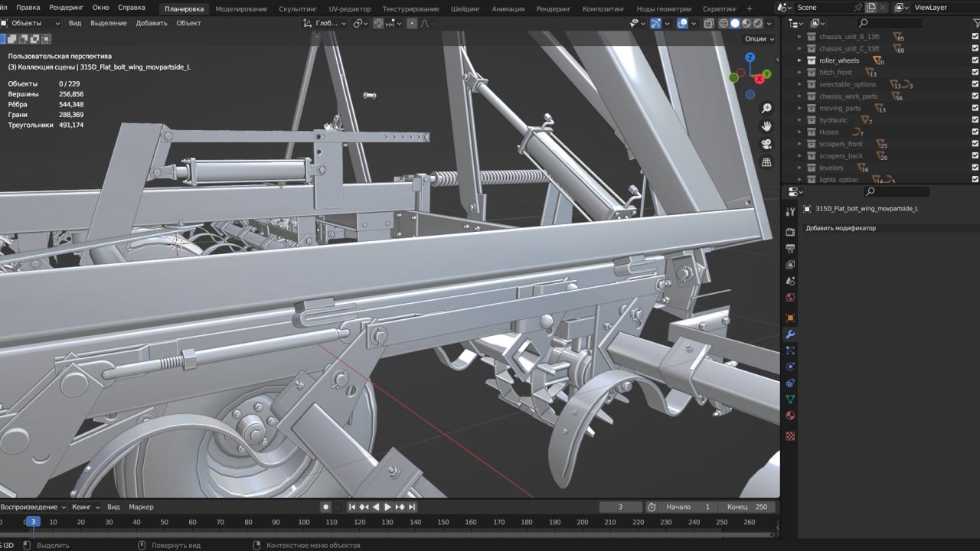Open the Texture properties tab
Screen dimensions: 980x551
point(790,436)
